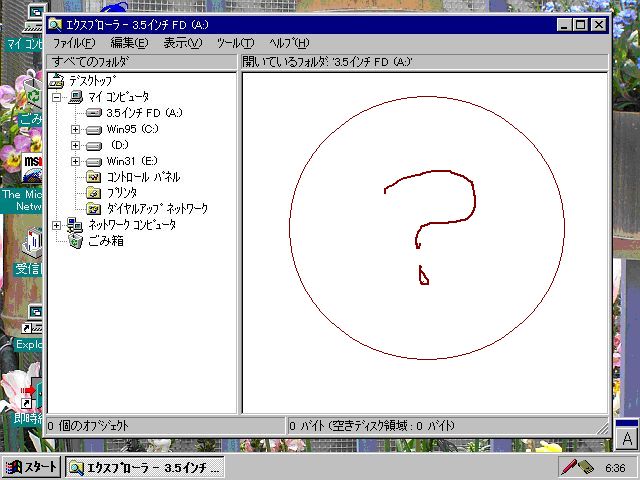Select the ごみ箱 recycle bin in tree
Viewport: 640px width, 480px height.
(x=76, y=241)
